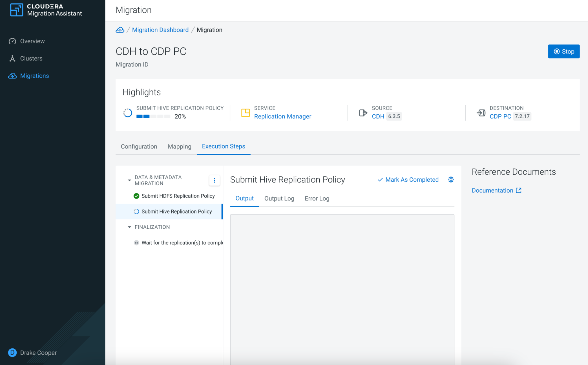Collapse the Finalization group
The width and height of the screenshot is (588, 365).
click(x=129, y=227)
